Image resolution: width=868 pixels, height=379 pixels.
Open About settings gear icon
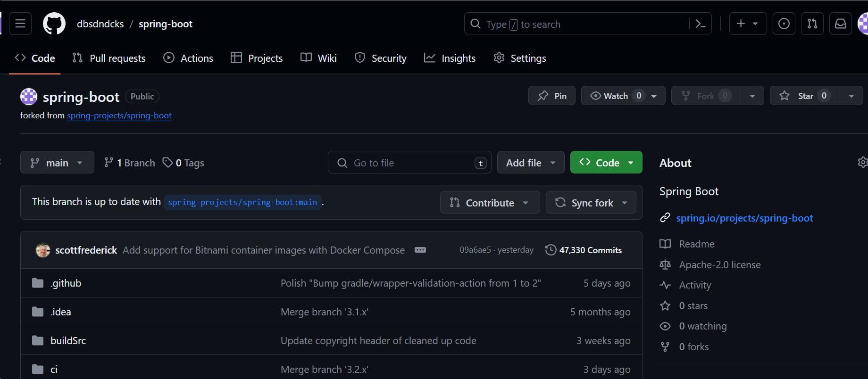[x=862, y=162]
